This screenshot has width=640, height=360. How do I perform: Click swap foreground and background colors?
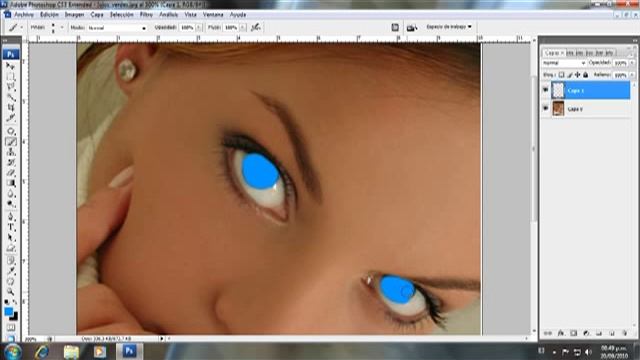[15, 302]
